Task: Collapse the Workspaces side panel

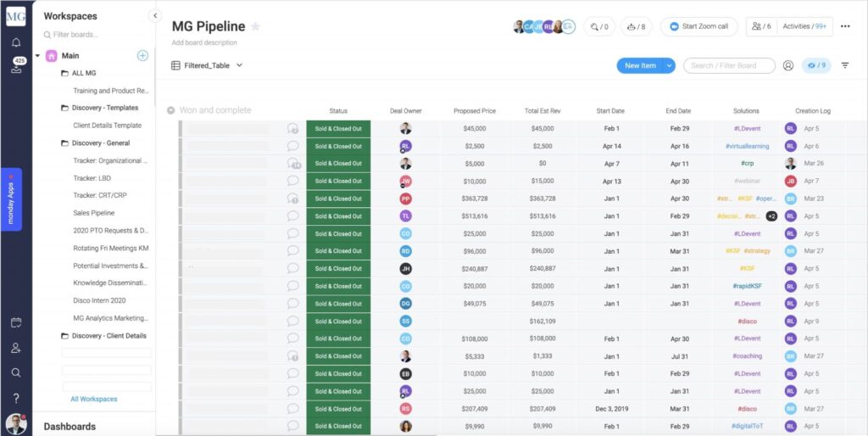Action: [x=154, y=15]
